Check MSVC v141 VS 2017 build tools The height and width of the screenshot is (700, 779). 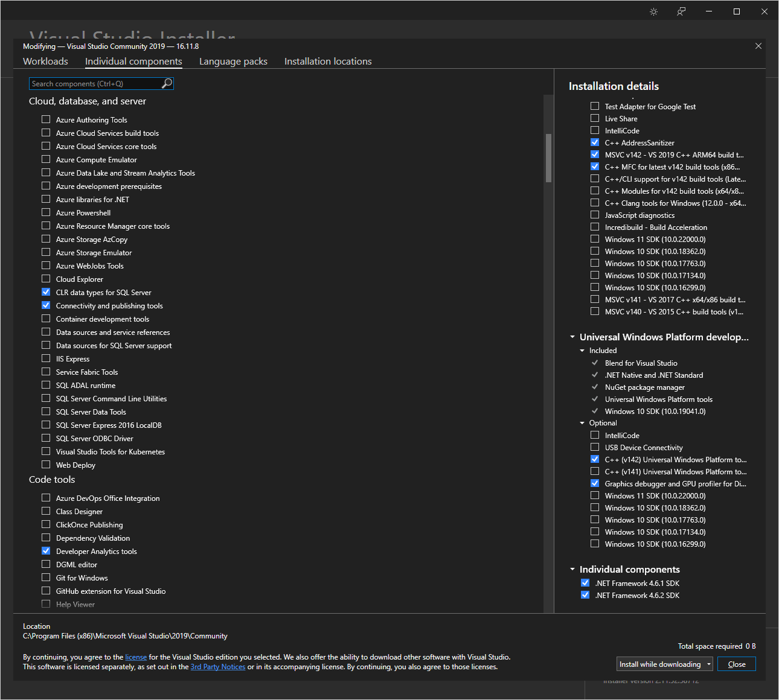tap(595, 299)
